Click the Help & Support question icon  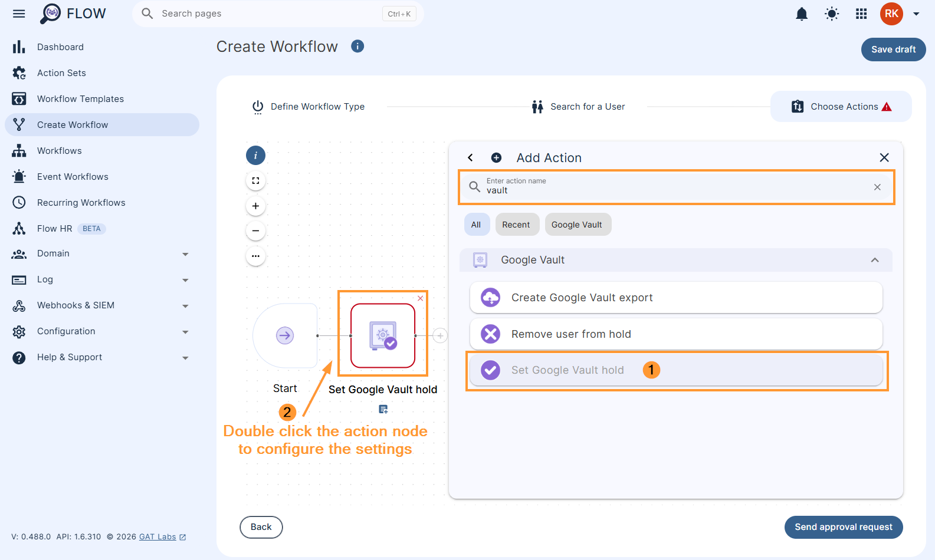click(19, 357)
